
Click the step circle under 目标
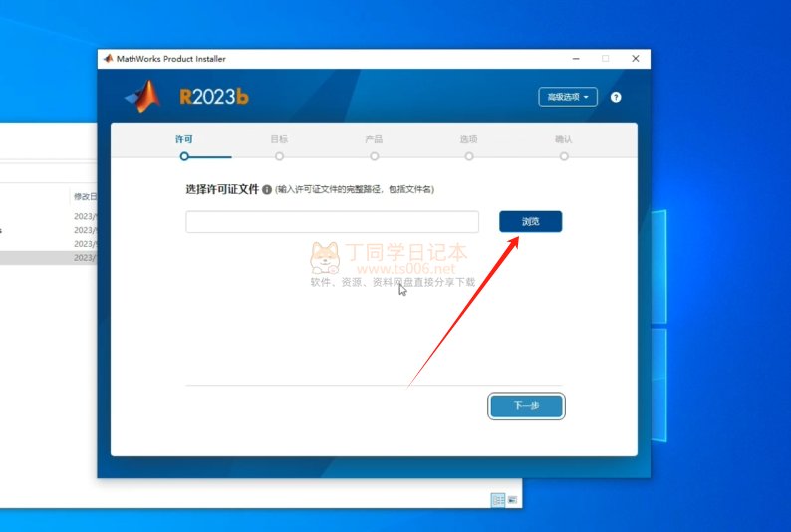click(279, 156)
